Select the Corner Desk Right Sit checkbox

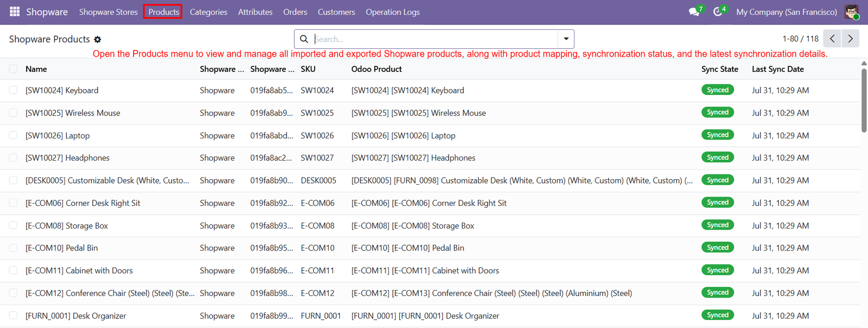click(x=13, y=203)
